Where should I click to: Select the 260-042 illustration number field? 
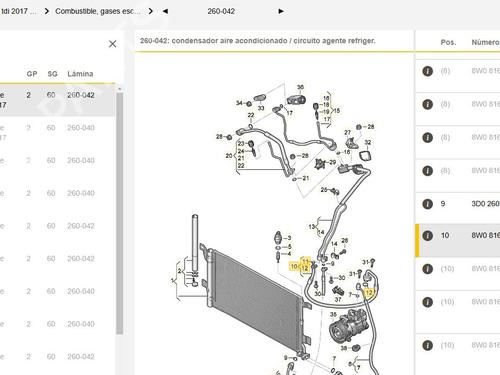coord(221,11)
